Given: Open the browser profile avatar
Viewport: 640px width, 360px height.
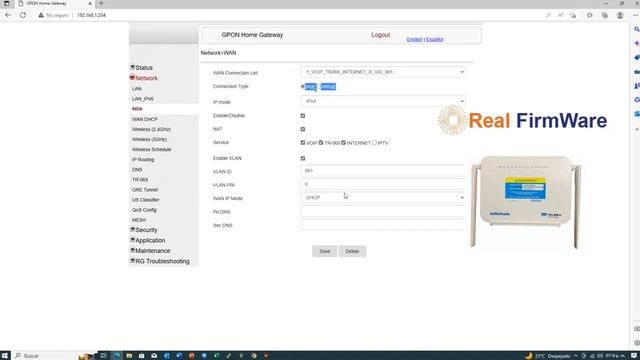Looking at the screenshot, I should pos(620,15).
